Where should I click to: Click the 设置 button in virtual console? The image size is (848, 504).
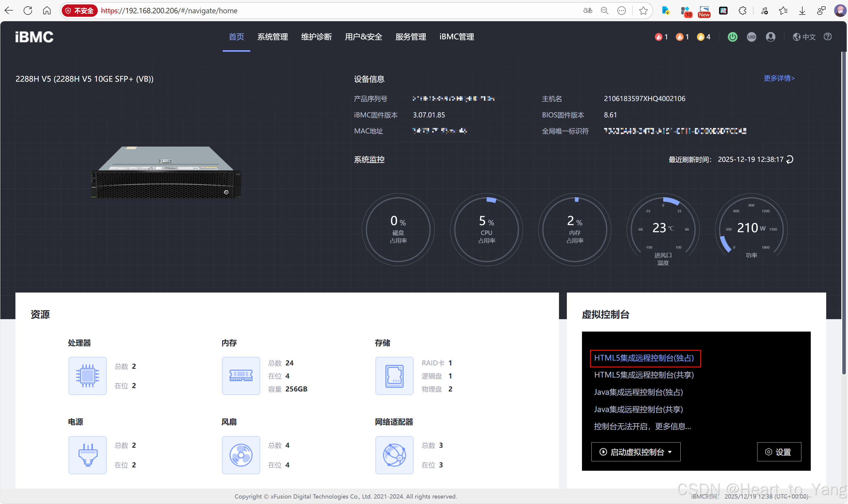coord(778,452)
